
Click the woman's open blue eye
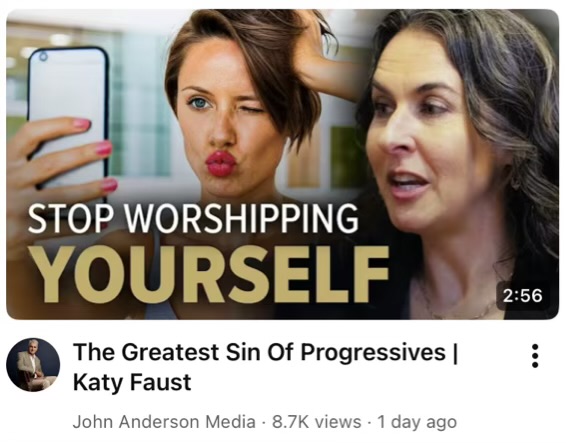click(199, 103)
